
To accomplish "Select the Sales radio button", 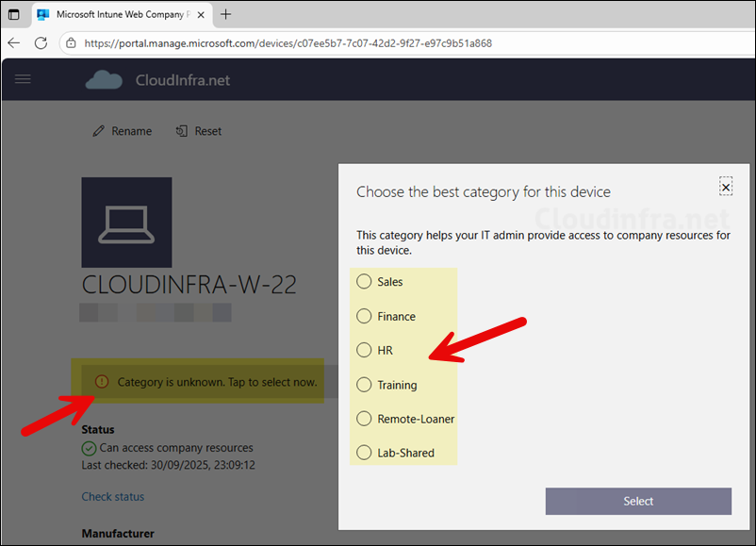I will tap(364, 282).
